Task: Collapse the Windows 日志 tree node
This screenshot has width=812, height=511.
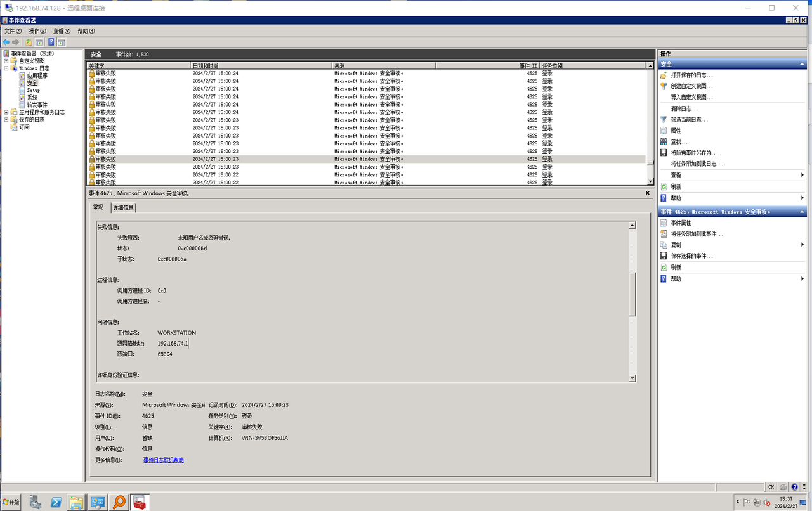Action: tap(6, 68)
